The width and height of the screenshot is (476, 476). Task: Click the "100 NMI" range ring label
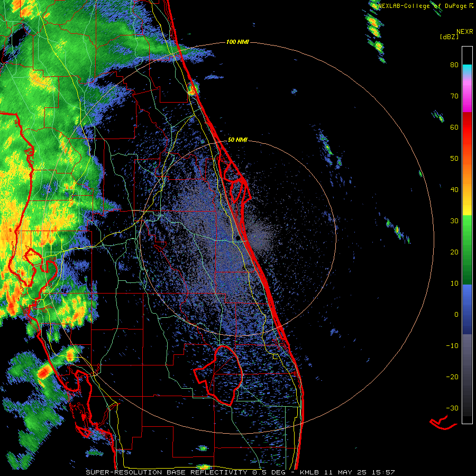point(237,42)
